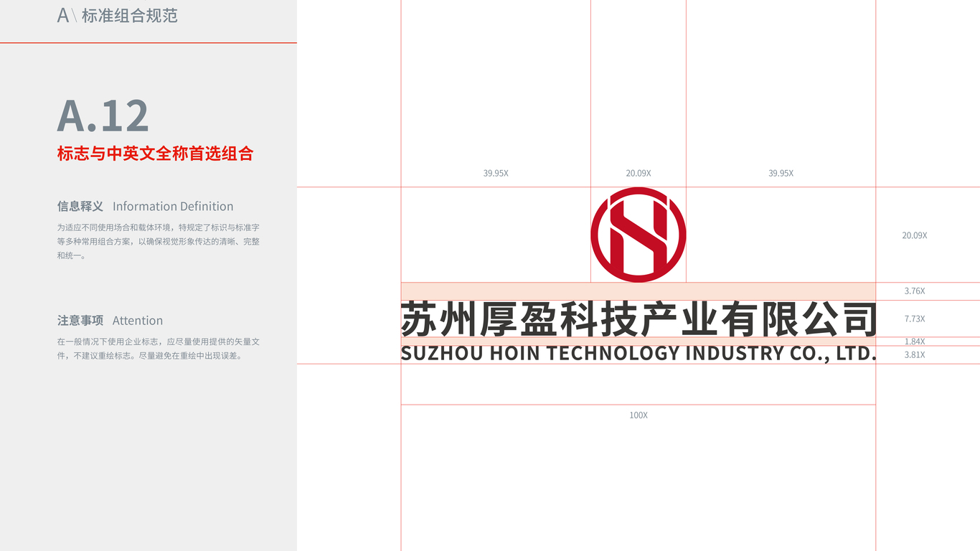Screen dimensions: 980x551
Task: Click the 20.09X label above 3.76X
Action: 915,235
